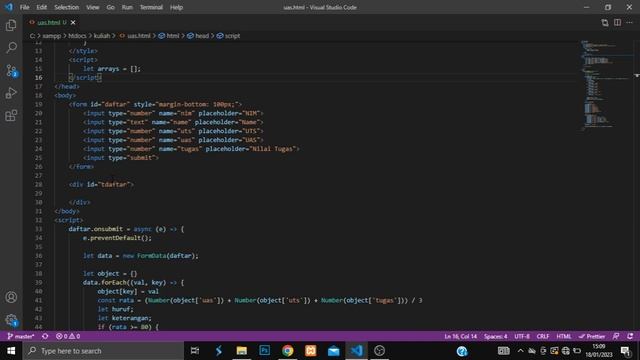Image resolution: width=640 pixels, height=360 pixels.
Task: Click 'kuliah' in the breadcrumb path
Action: (x=102, y=36)
